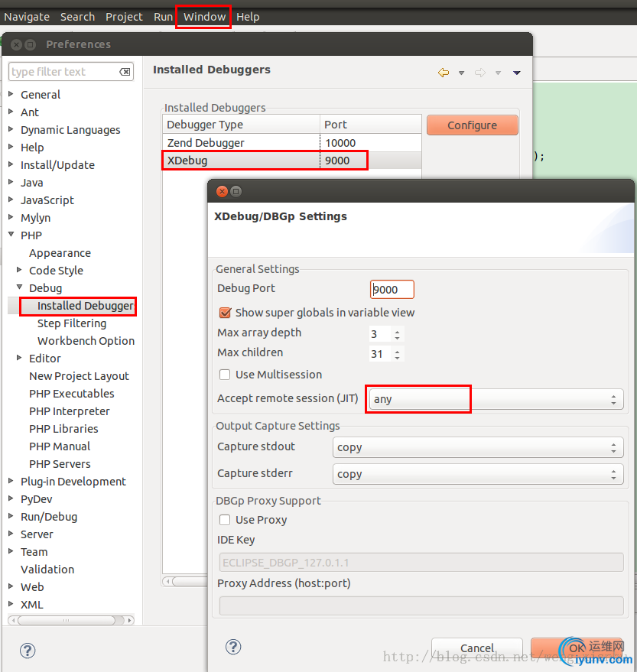Click the Proxy Address field
The height and width of the screenshot is (672, 637).
point(421,606)
